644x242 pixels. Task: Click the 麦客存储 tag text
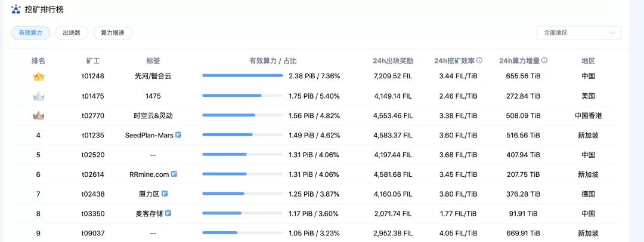[149, 213]
